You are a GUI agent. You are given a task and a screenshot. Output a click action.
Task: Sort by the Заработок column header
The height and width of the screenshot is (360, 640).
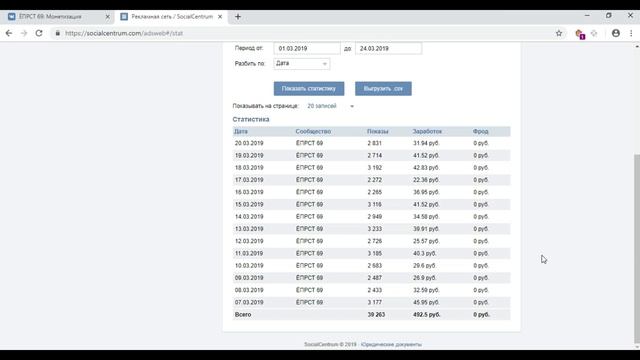(427, 131)
